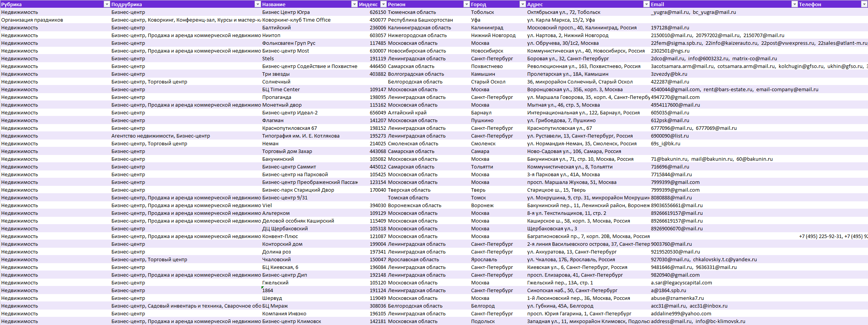Select cell 'Бизнес-центр Саммит'

(309, 167)
